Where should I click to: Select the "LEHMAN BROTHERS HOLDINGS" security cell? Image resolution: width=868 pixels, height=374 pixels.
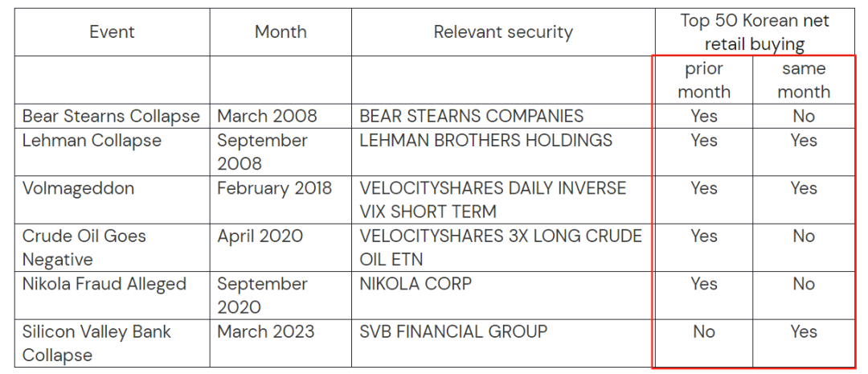[x=485, y=141]
